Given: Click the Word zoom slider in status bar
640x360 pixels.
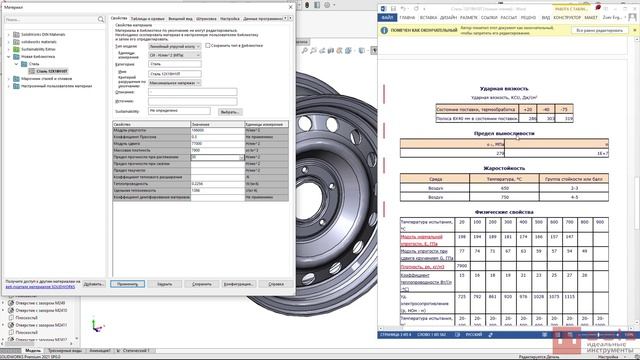Looking at the screenshot, I should coord(598,335).
